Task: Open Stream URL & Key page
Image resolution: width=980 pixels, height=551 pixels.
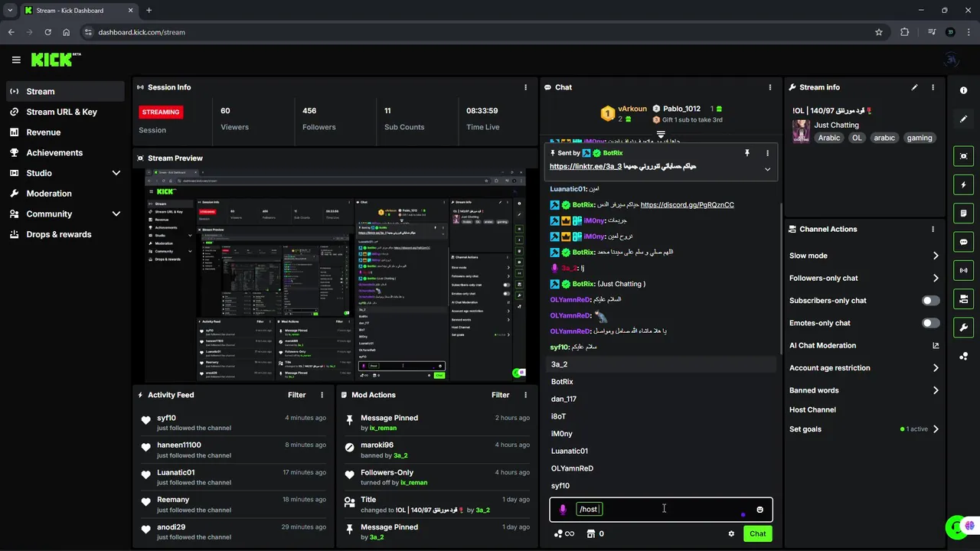Action: tap(65, 112)
